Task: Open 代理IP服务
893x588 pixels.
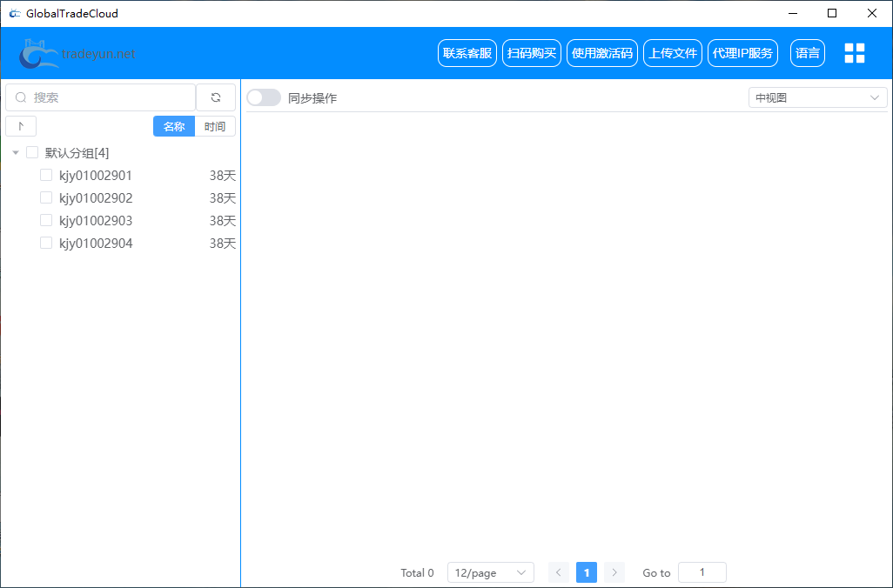Action: (742, 53)
